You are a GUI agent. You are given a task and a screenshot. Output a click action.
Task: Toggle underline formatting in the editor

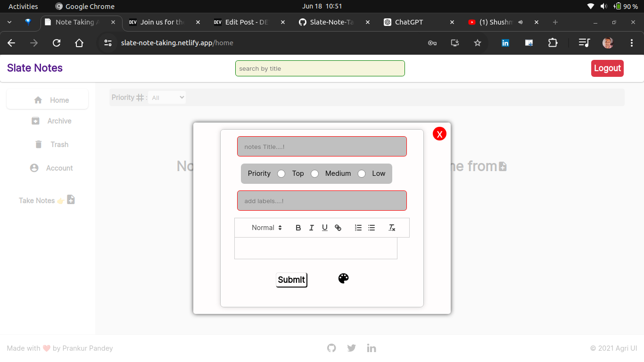coord(324,228)
